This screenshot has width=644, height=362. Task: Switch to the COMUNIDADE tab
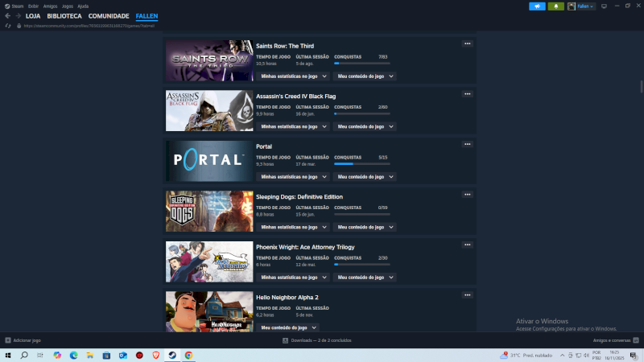109,16
